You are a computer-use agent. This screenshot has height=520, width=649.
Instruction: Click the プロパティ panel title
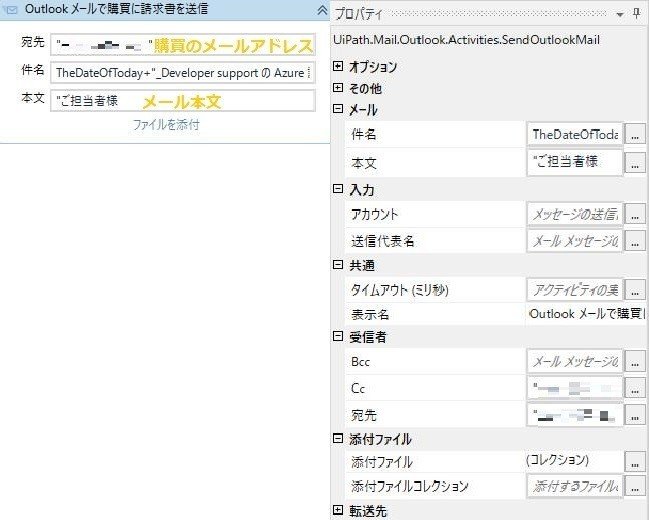coord(358,14)
